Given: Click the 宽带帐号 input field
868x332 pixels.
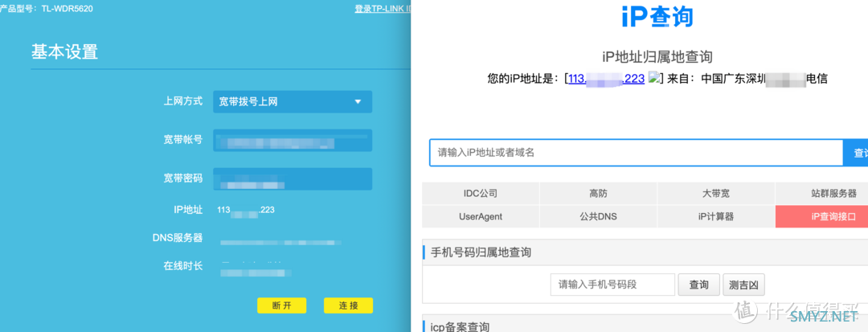Looking at the screenshot, I should 293,141.
